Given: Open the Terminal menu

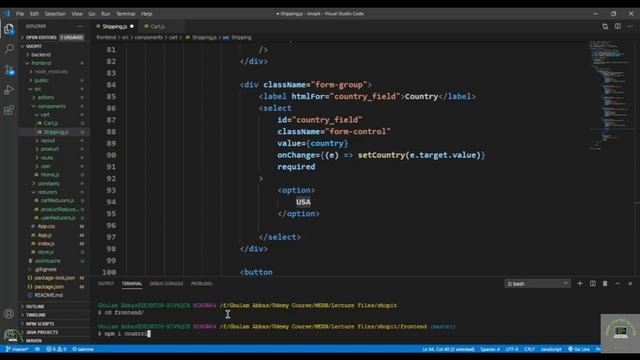Looking at the screenshot, I should [126, 13].
